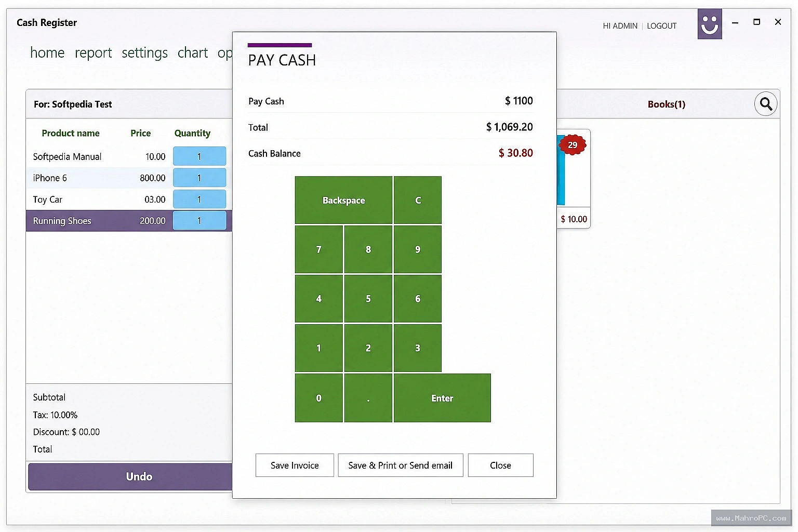
Task: Click the $ 10.00 product thumbnail
Action: (574, 179)
